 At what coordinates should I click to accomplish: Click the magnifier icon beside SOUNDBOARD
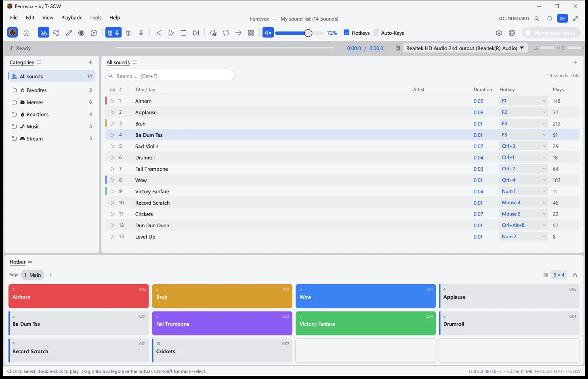(537, 19)
